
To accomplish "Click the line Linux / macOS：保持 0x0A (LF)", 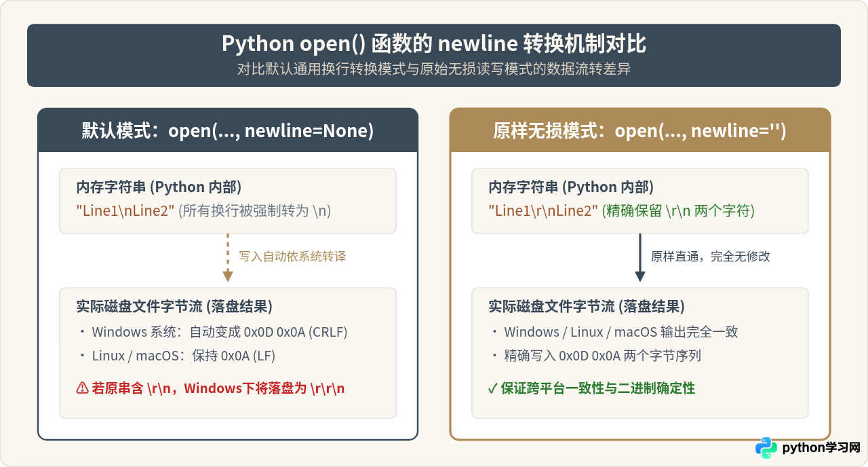I will pos(184,356).
